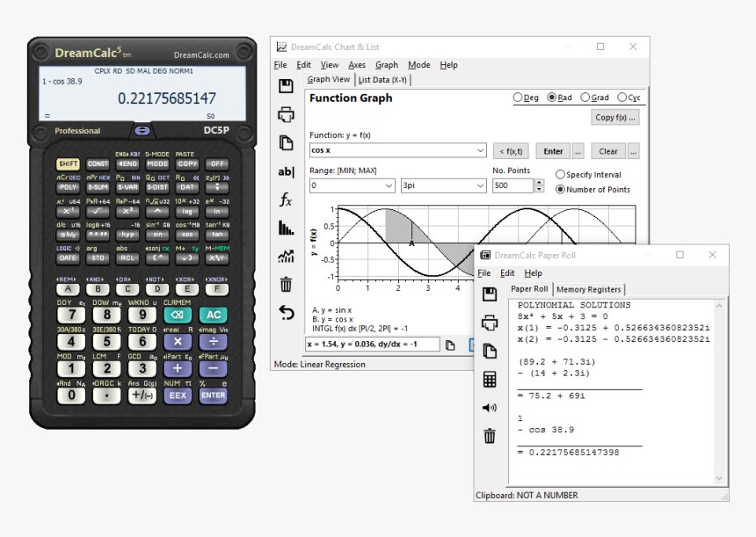Open the calculator icon in Paper Roll sidebar
The width and height of the screenshot is (756, 537).
click(490, 379)
